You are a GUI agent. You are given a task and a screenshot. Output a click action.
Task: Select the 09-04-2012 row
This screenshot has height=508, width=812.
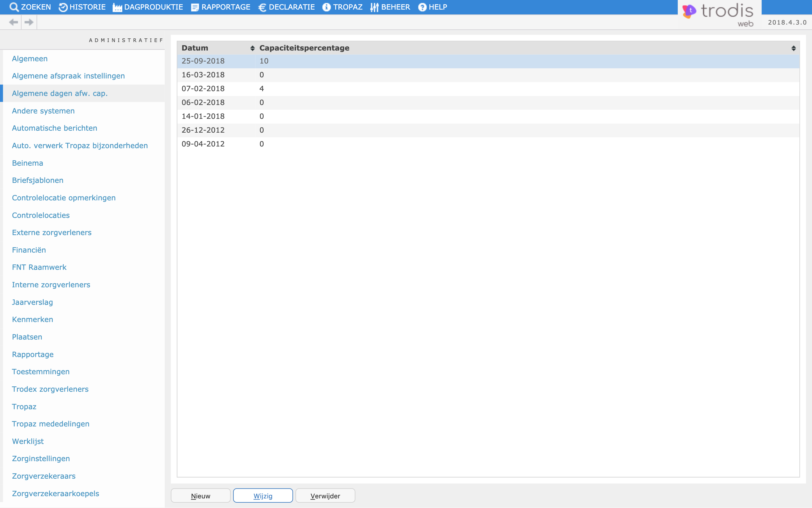point(488,144)
